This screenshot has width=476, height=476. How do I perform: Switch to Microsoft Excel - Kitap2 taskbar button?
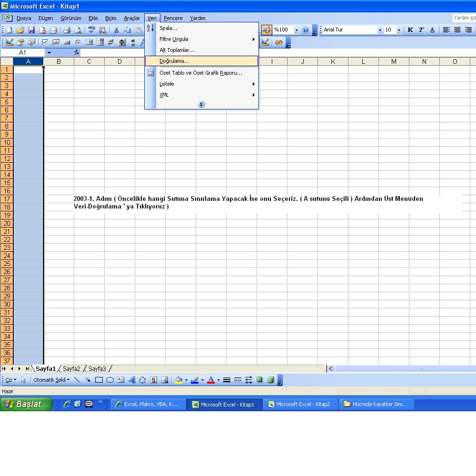point(300,404)
